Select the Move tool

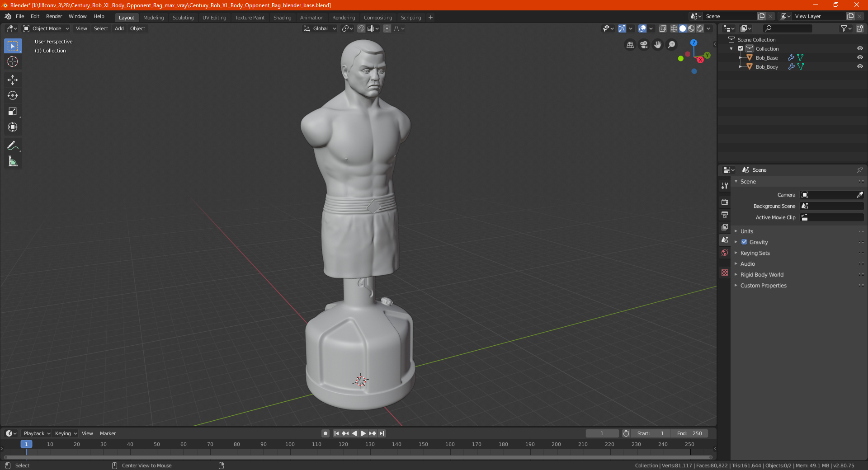click(x=13, y=80)
